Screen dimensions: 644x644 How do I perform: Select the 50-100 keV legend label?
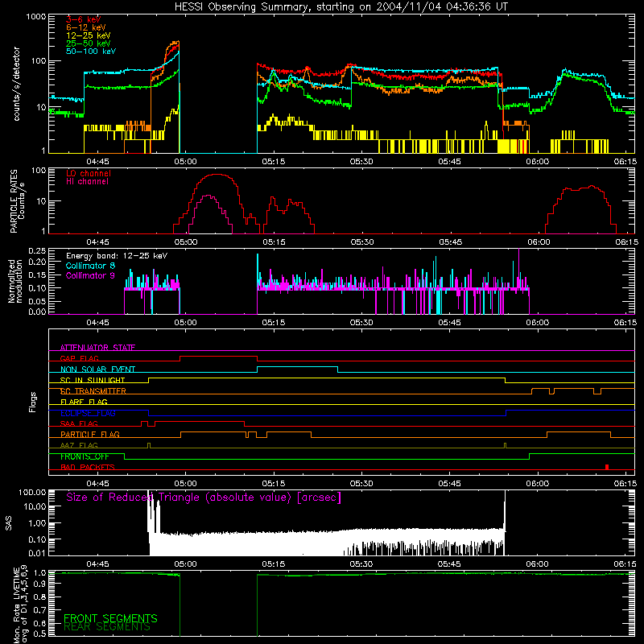tap(91, 51)
